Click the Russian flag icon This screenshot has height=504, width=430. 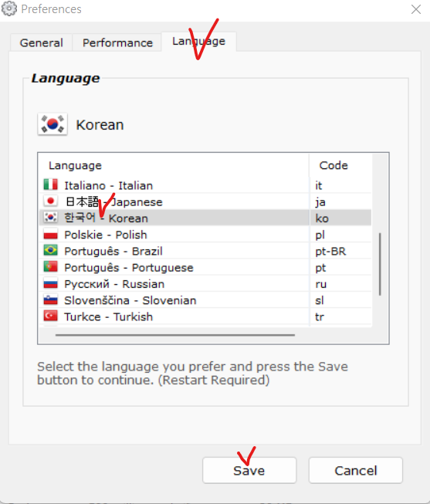tap(50, 283)
